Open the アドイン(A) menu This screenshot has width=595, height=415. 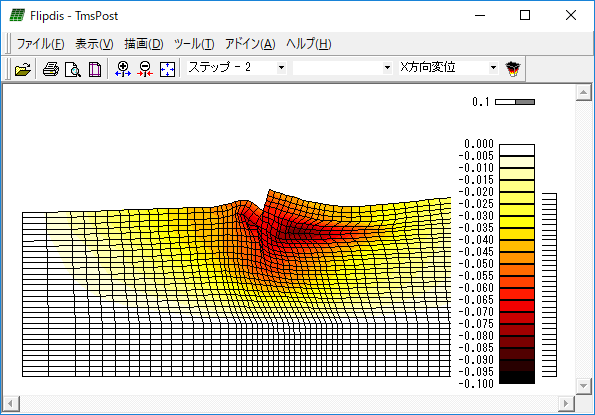250,44
